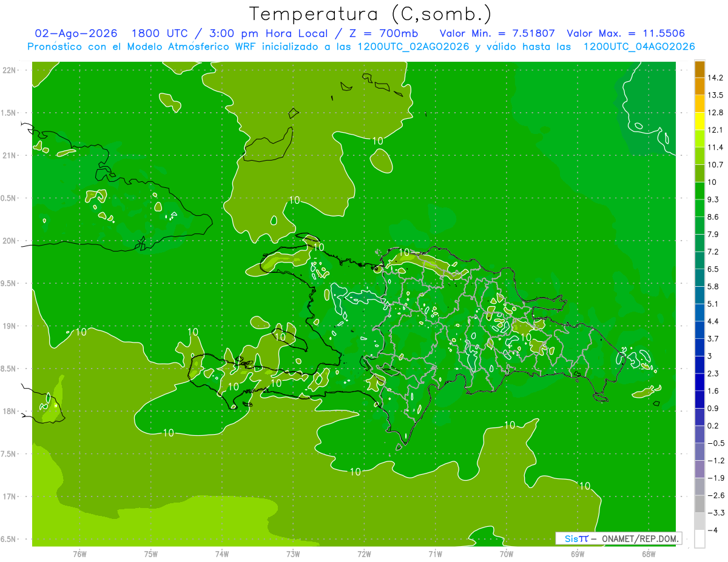
Task: Click the 'Temperatura (C,somb.)' chart title
Action: click(370, 13)
